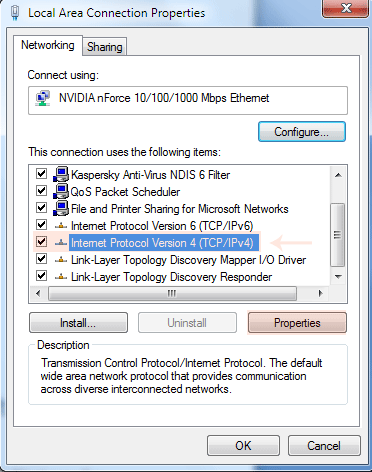Screen dimensions: 372x472
Task: Click the TCP/IPv6 protocol icon
Action: click(61, 226)
